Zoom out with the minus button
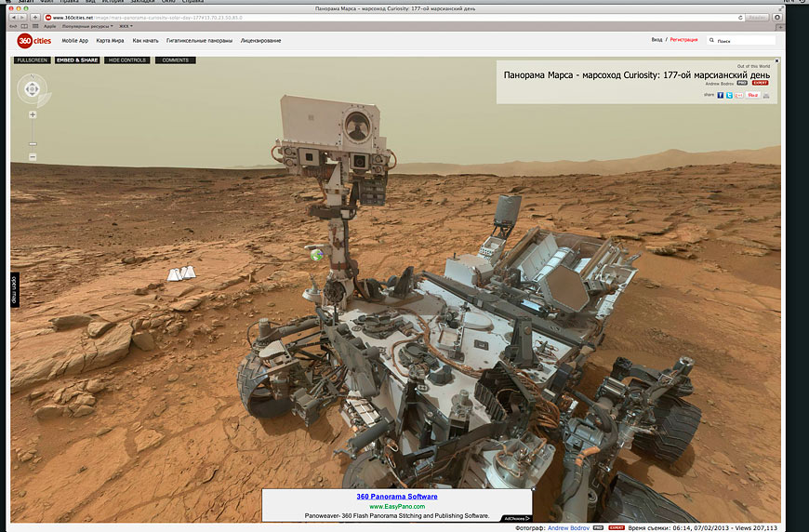This screenshot has width=809, height=532. pyautogui.click(x=33, y=157)
